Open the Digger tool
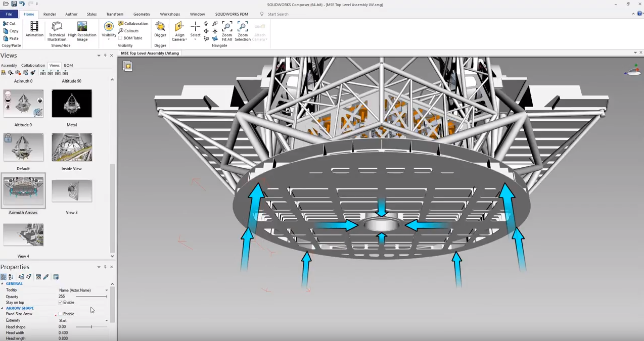 point(160,29)
